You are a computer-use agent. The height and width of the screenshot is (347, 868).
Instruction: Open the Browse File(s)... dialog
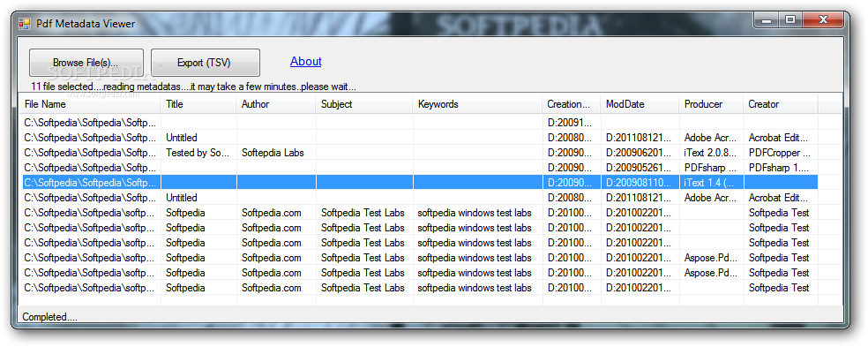pyautogui.click(x=86, y=63)
